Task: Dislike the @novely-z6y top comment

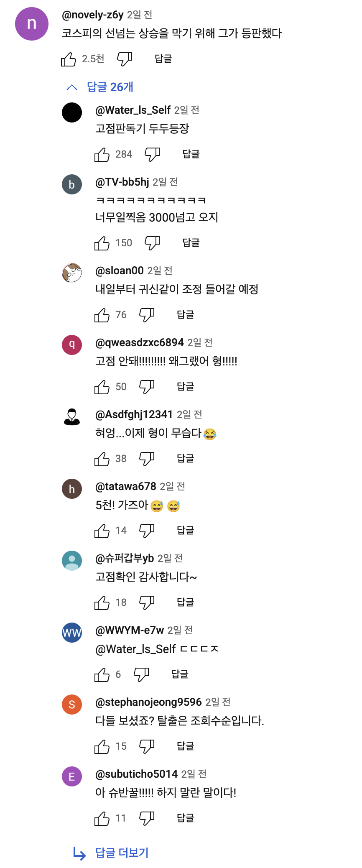Action: (x=125, y=59)
